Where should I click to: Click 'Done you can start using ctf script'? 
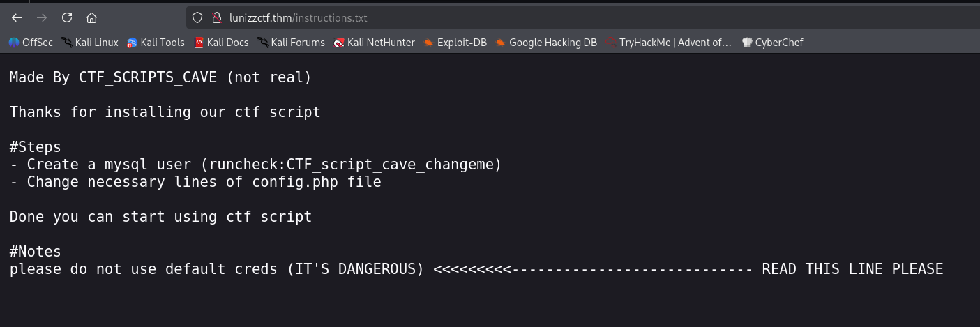(x=160, y=217)
